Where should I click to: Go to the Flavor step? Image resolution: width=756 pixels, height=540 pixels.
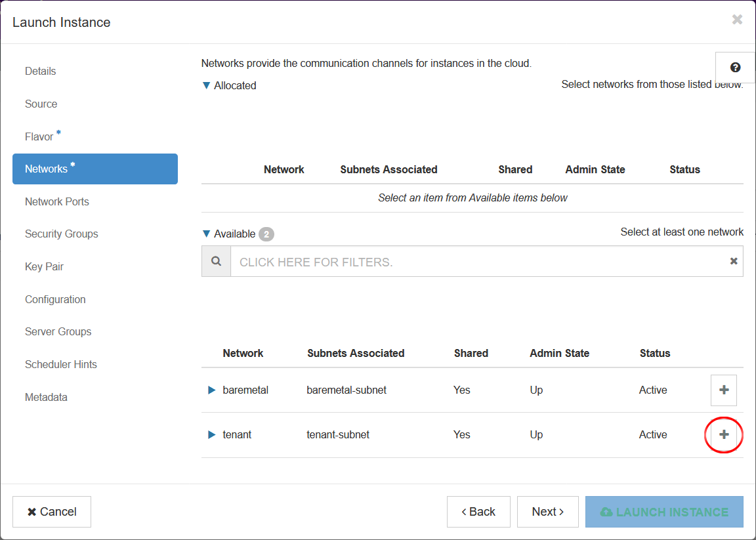pos(39,136)
